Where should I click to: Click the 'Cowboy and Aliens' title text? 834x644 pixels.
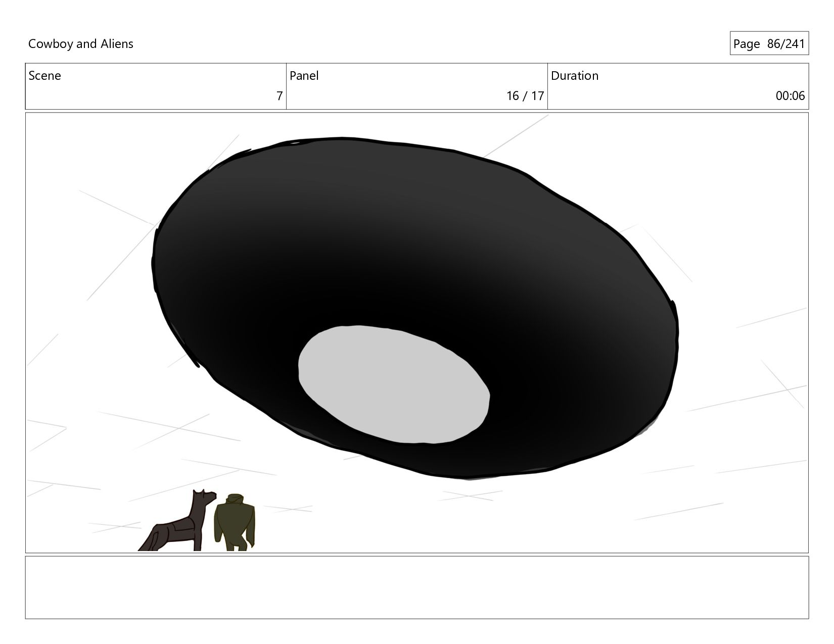81,44
